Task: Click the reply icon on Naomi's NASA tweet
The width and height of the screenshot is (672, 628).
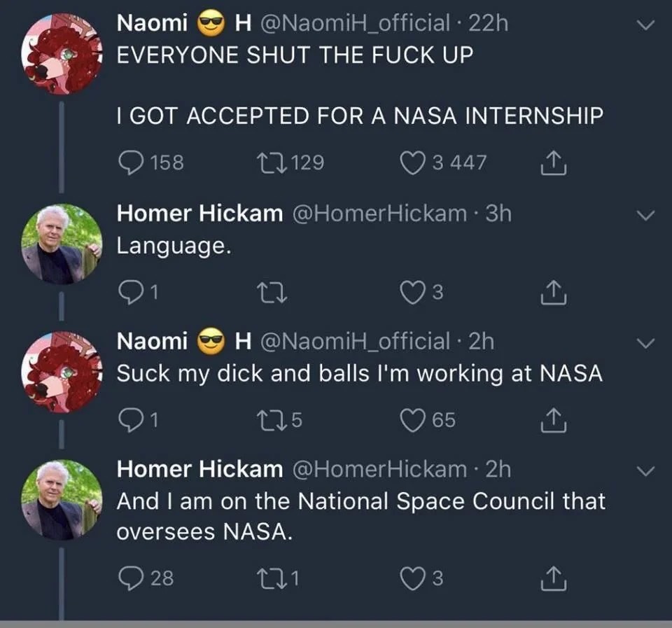Action: (x=132, y=162)
